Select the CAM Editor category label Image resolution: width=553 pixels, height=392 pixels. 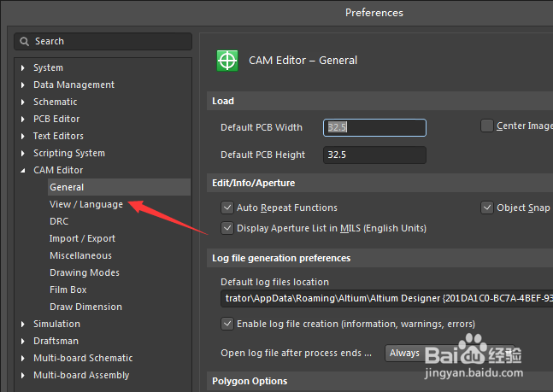point(58,170)
